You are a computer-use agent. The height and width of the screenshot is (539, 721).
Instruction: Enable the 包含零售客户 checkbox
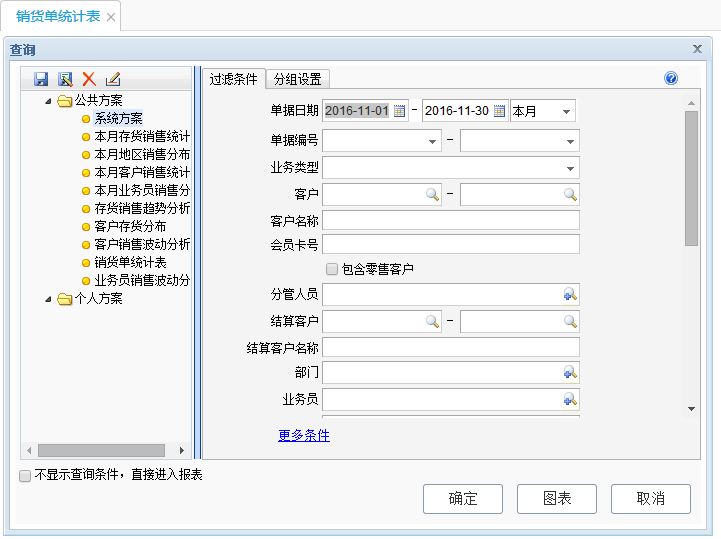tap(332, 269)
